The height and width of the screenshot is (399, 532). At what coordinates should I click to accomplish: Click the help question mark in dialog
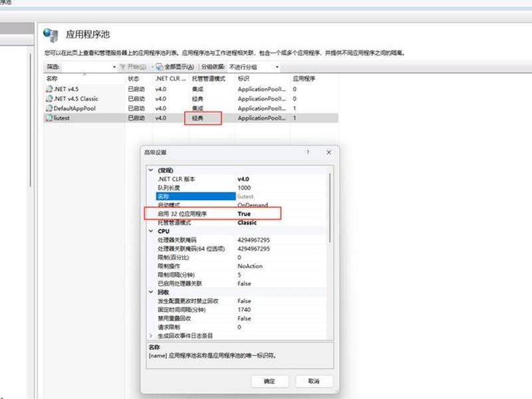pyautogui.click(x=308, y=152)
